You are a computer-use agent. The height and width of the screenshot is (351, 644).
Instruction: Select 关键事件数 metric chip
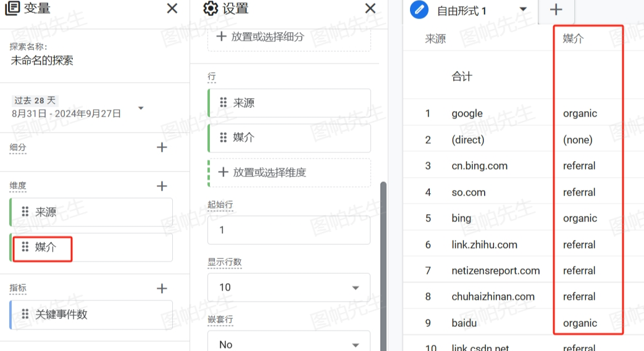pyautogui.click(x=91, y=315)
